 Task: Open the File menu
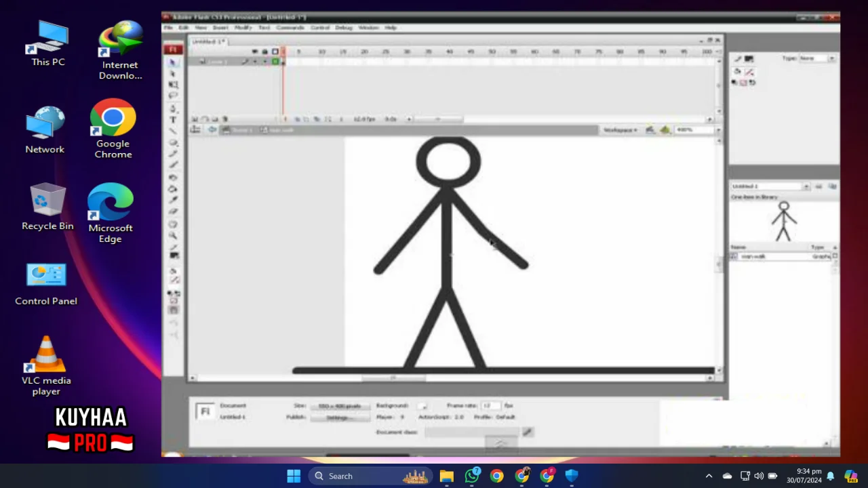point(168,28)
